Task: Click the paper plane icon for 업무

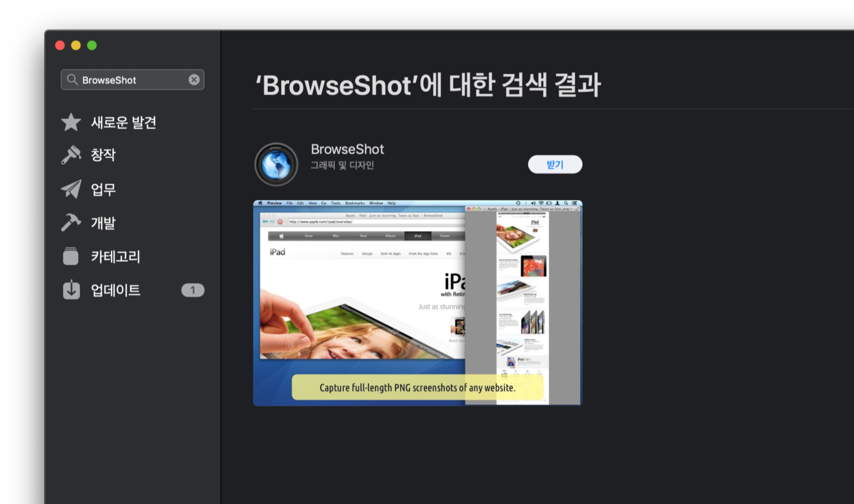Action: (x=71, y=189)
